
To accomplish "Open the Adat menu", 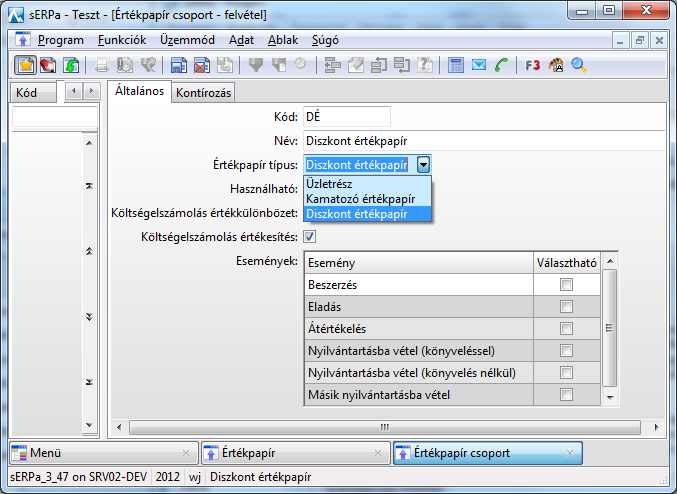I will pos(241,40).
